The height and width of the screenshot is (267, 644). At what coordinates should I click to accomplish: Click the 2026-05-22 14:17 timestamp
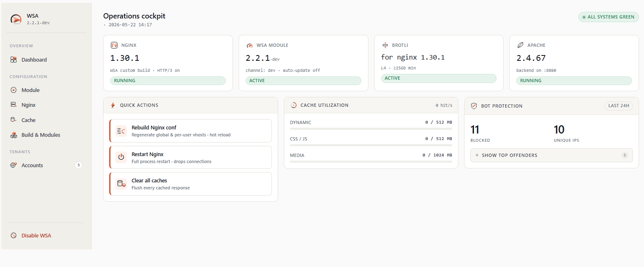click(130, 25)
